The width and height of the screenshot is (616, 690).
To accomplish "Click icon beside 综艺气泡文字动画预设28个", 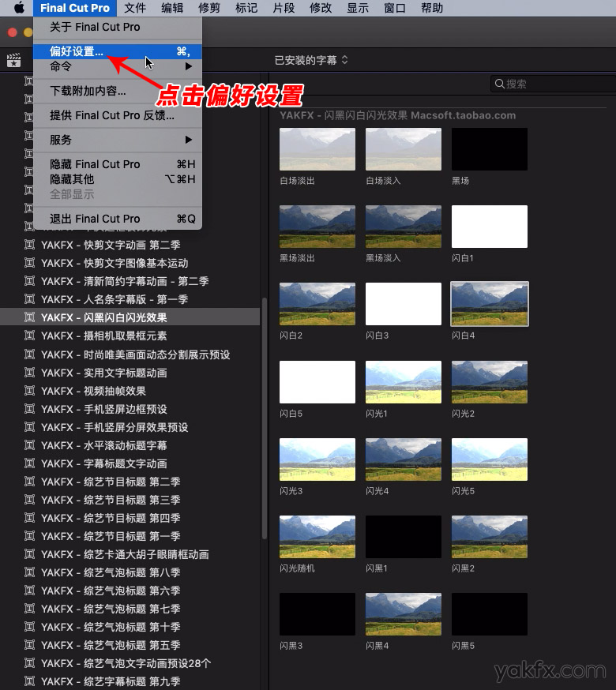I will pyautogui.click(x=29, y=662).
